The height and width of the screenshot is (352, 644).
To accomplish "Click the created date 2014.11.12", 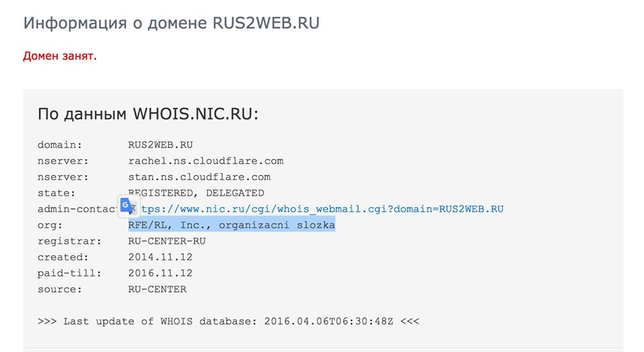I will [x=160, y=257].
